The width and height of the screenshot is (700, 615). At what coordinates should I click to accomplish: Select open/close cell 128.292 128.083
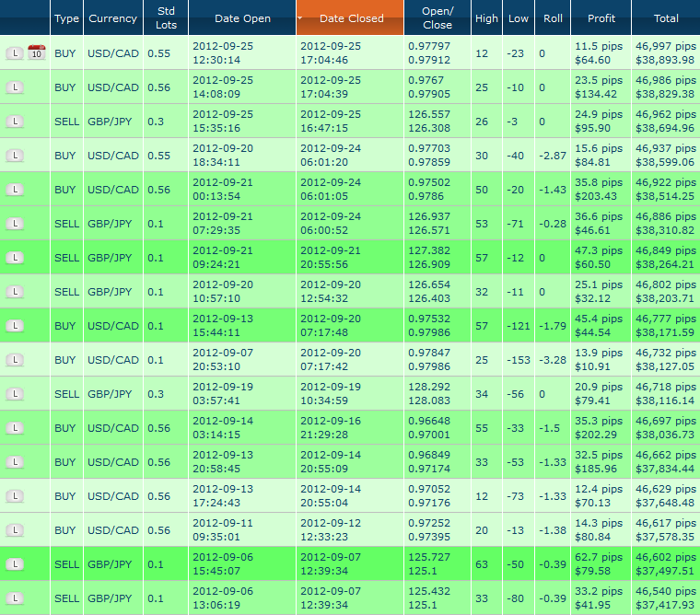(437, 394)
